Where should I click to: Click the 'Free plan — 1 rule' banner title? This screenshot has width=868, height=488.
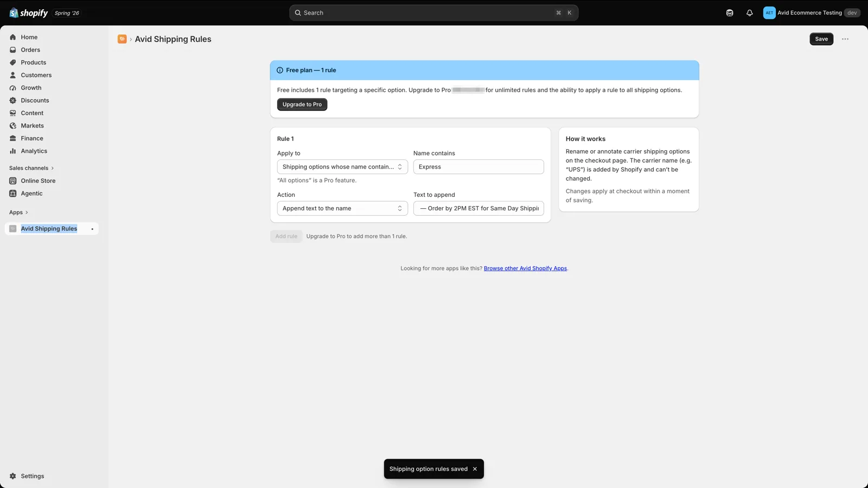(311, 70)
